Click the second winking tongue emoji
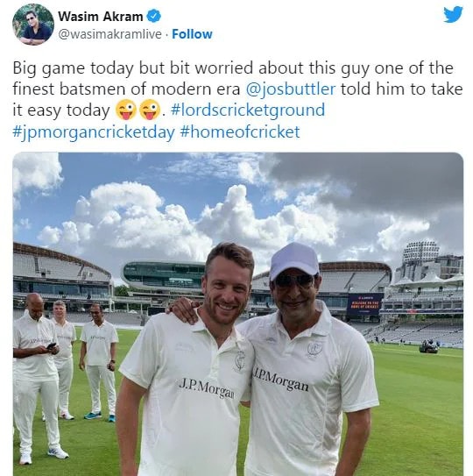 click(149, 110)
